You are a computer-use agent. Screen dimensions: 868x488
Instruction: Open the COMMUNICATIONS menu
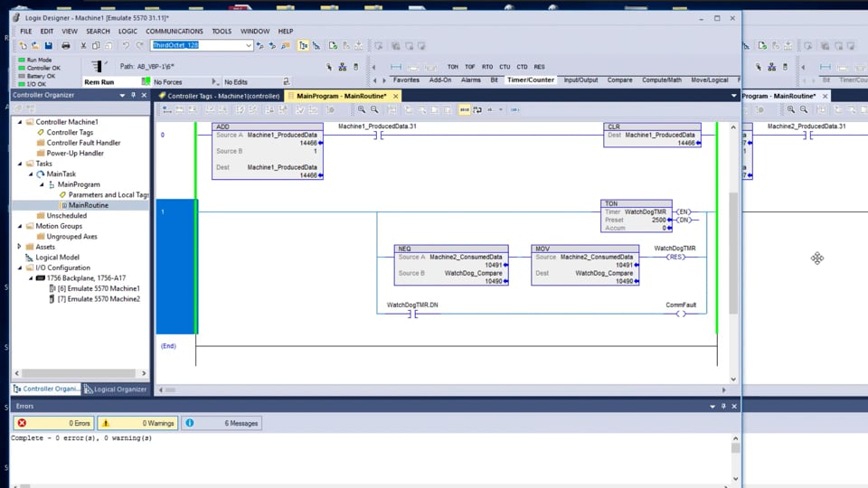tap(175, 31)
